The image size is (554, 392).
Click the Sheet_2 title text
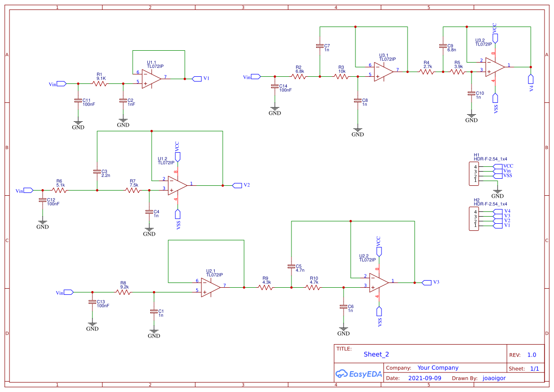376,355
